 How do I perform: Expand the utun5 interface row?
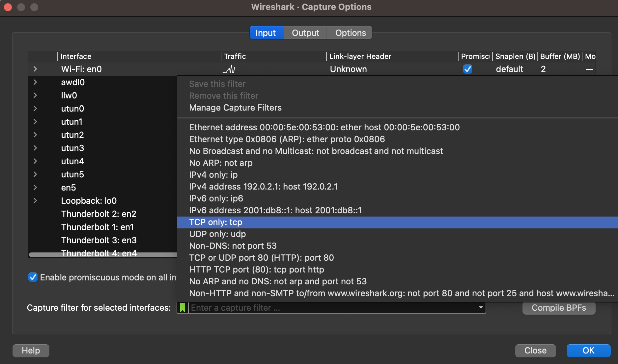(35, 174)
